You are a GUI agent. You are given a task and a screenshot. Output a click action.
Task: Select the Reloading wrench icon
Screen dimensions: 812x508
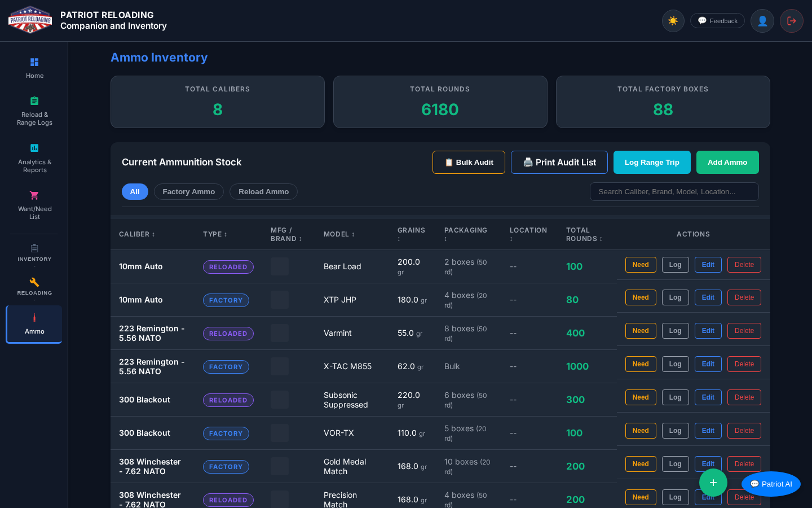tap(34, 282)
